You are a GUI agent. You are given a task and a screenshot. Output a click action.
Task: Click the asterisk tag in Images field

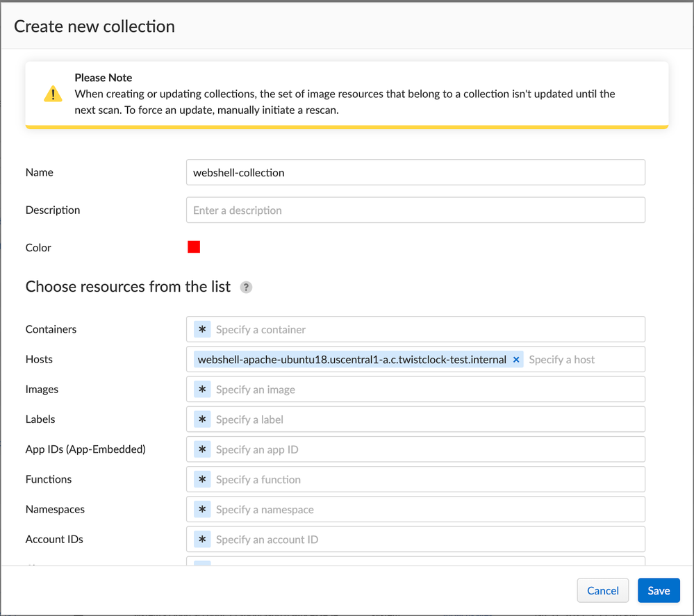coord(202,390)
